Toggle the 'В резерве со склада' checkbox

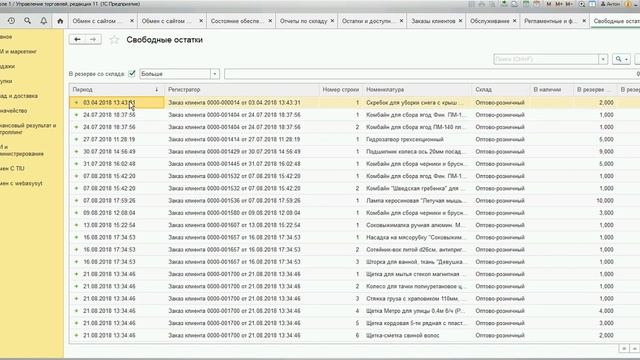pyautogui.click(x=131, y=73)
